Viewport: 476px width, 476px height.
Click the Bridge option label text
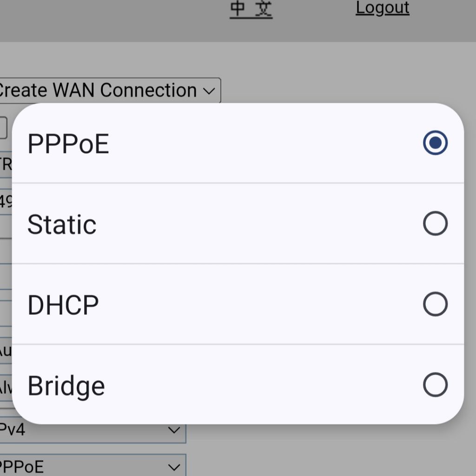click(x=66, y=386)
